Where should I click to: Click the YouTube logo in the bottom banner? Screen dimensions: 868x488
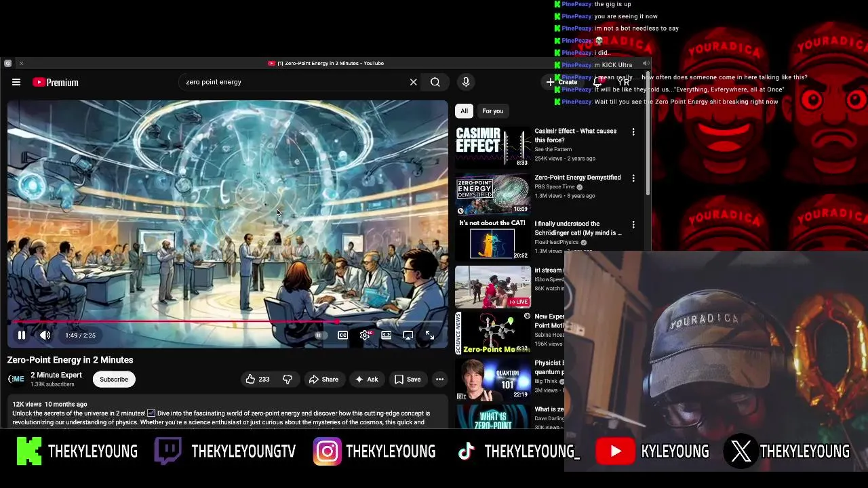pyautogui.click(x=615, y=451)
